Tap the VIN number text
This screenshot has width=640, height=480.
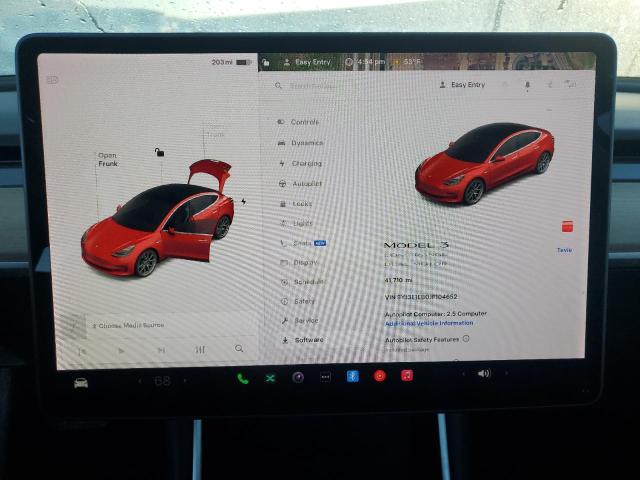[421, 297]
